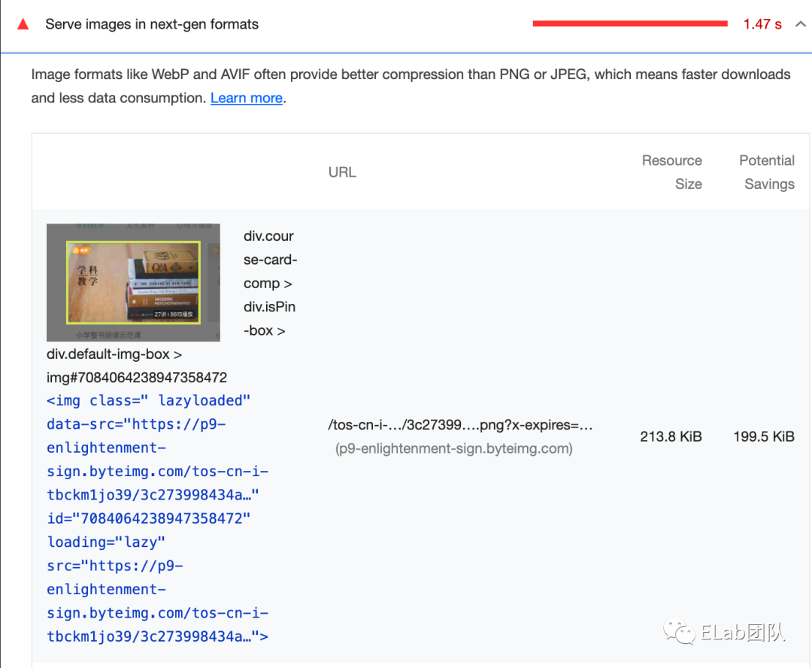Click the id="7084064238947358472" attribute text
The width and height of the screenshot is (812, 668).
point(149,518)
